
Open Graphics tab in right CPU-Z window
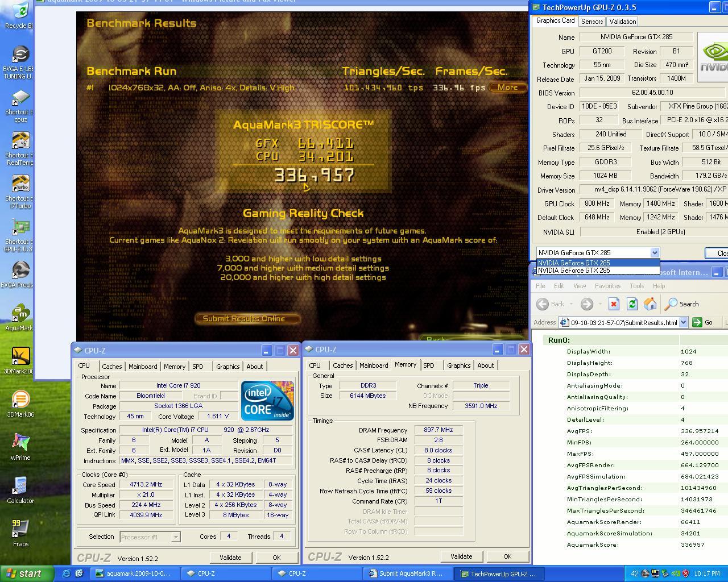coord(458,365)
